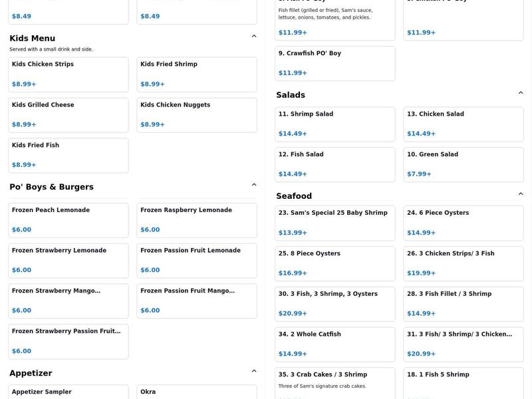Screen dimensions: 532x399
Task: Add Frozen Raspberry Lemonade item
Action: [197, 220]
